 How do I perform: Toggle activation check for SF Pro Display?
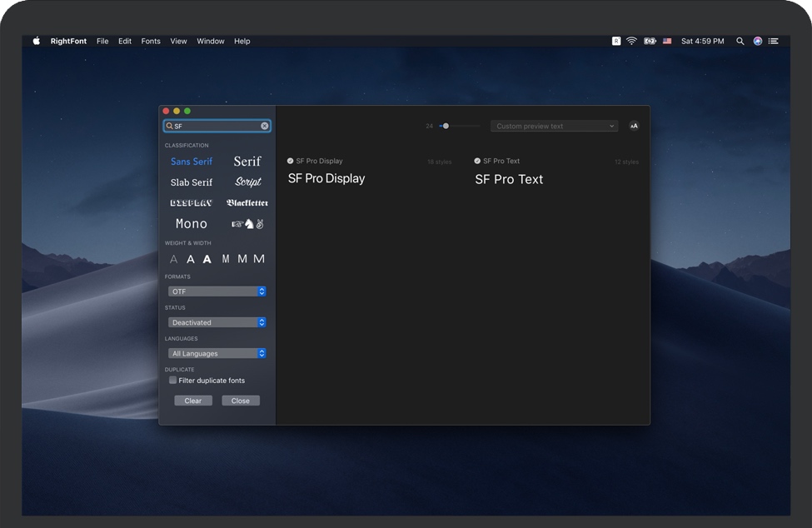(291, 161)
